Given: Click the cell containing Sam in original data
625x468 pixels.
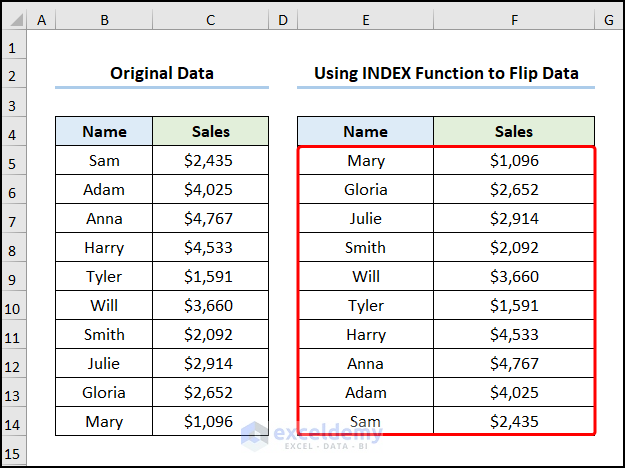Looking at the screenshot, I should pyautogui.click(x=104, y=160).
